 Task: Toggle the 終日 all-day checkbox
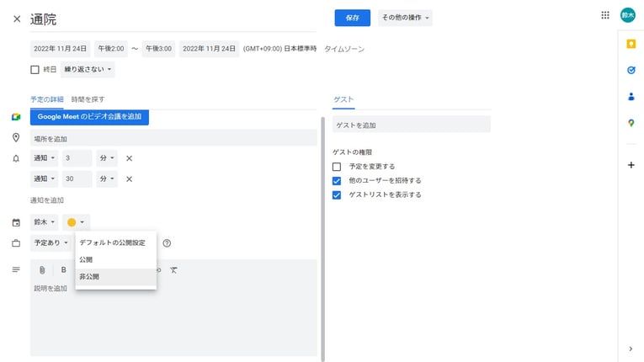pyautogui.click(x=35, y=70)
